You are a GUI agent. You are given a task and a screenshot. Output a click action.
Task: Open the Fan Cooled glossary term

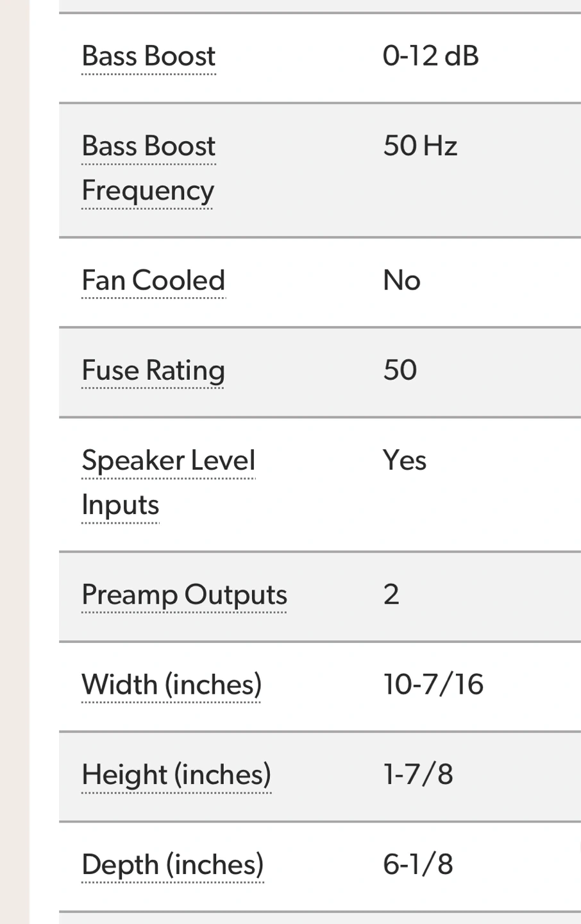153,280
